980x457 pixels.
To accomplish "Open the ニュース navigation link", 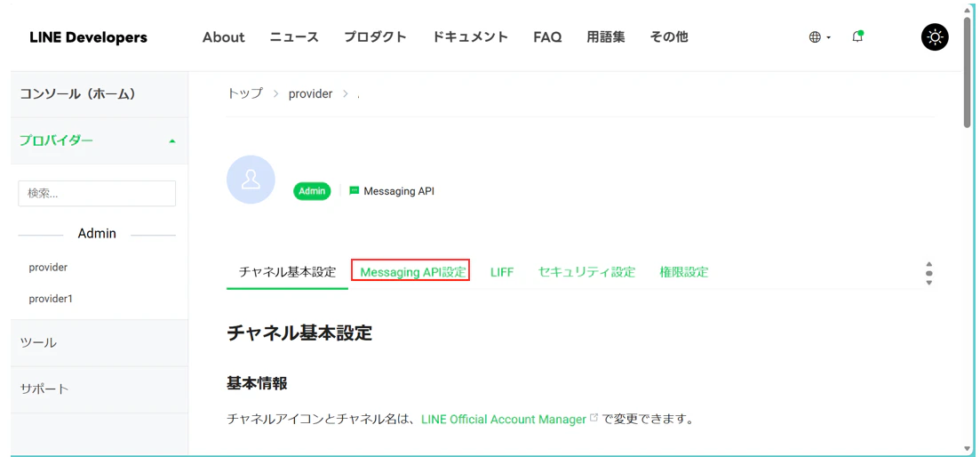I will (x=294, y=37).
